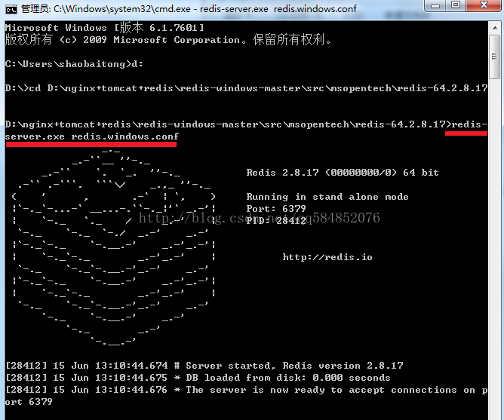Click 'Redis 2.8.17 (00000000/0) 64 bit' text

tap(343, 173)
